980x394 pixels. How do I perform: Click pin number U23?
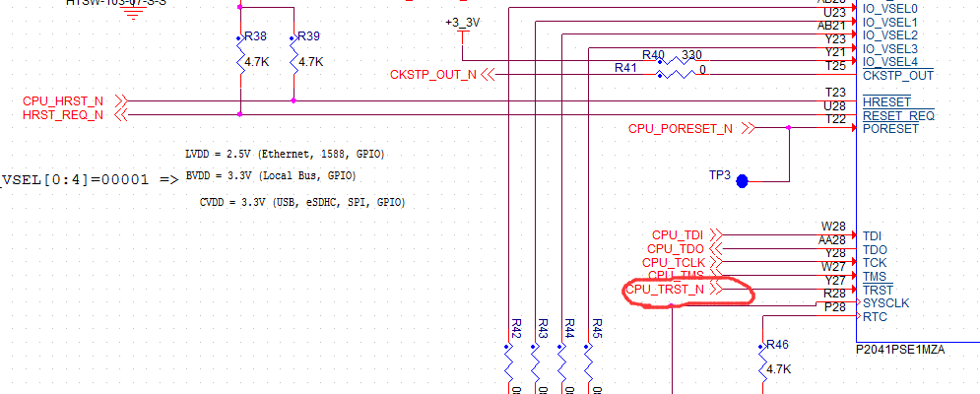834,13
